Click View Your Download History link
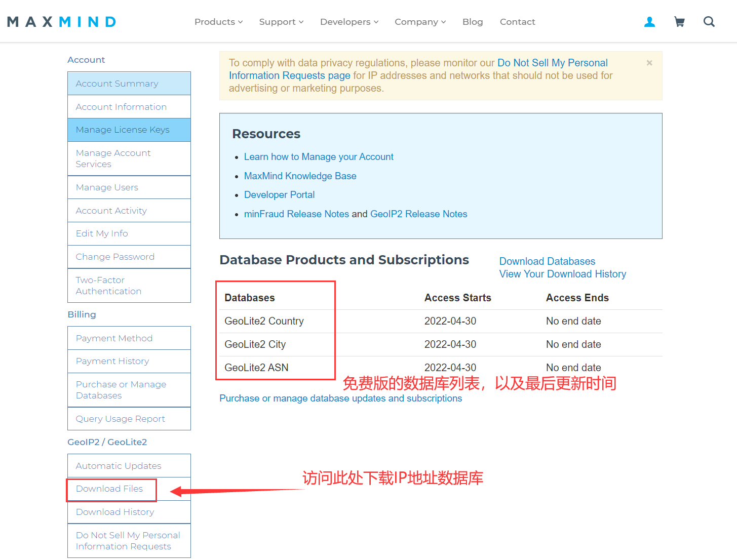The height and width of the screenshot is (560, 737). (563, 274)
